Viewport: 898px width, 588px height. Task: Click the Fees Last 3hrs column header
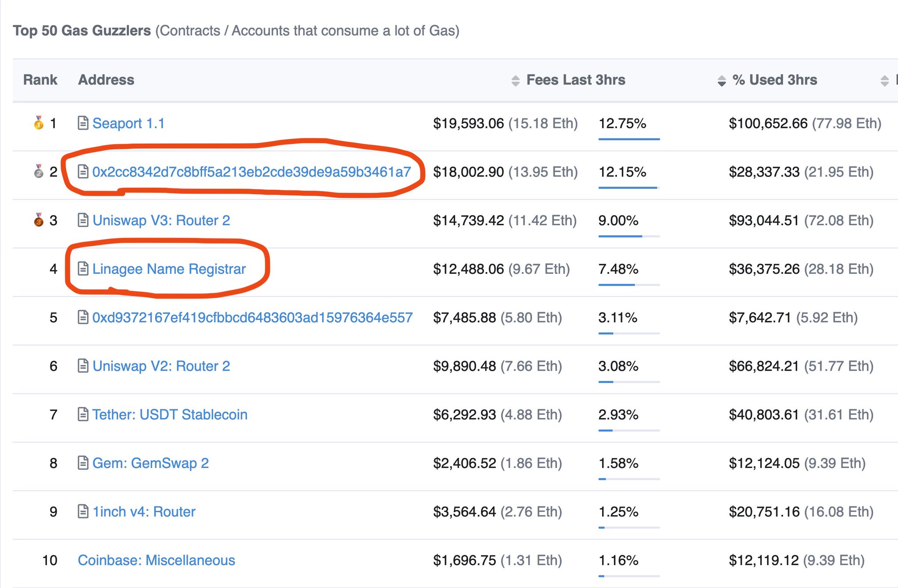(x=576, y=80)
